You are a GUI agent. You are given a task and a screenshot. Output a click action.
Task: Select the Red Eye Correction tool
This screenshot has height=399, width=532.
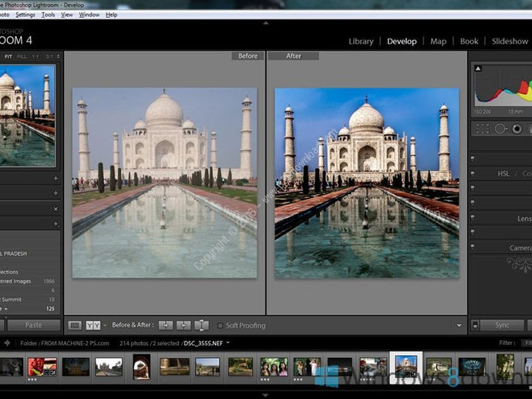(x=517, y=129)
